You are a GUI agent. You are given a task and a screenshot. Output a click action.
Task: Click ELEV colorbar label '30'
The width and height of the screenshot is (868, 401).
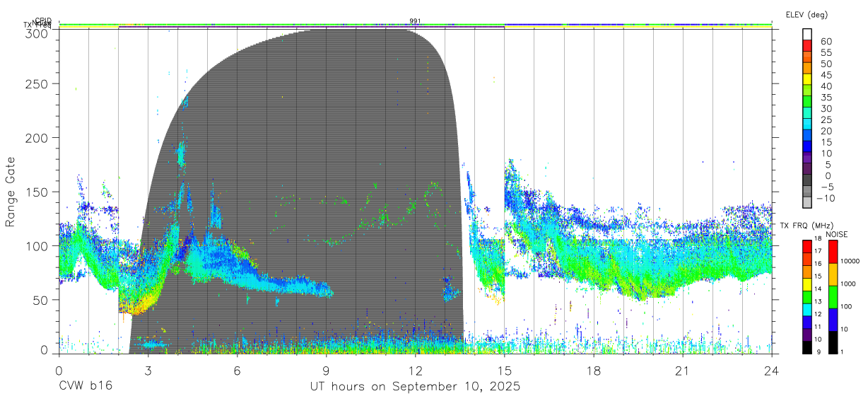point(826,108)
